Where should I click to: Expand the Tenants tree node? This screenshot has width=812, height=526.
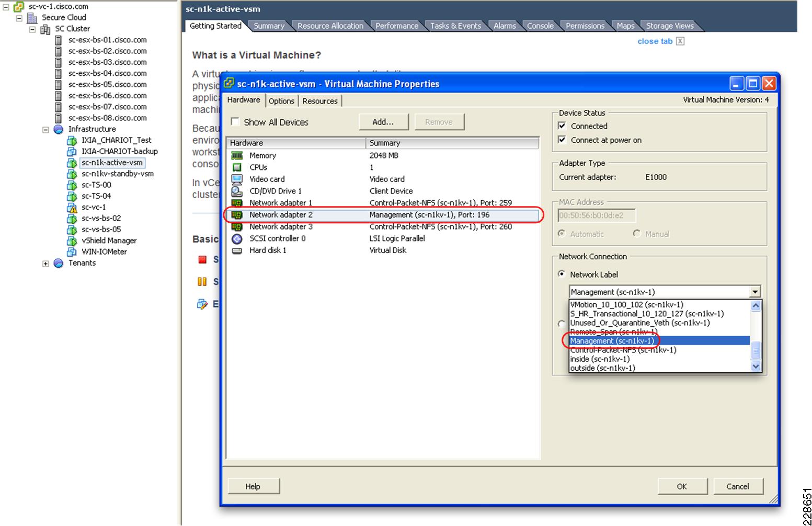tap(45, 263)
